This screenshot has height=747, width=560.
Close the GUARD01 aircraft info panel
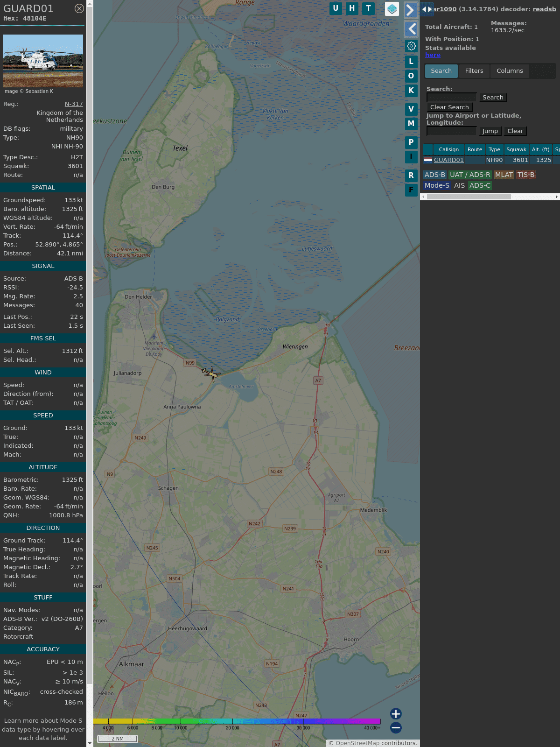point(79,8)
